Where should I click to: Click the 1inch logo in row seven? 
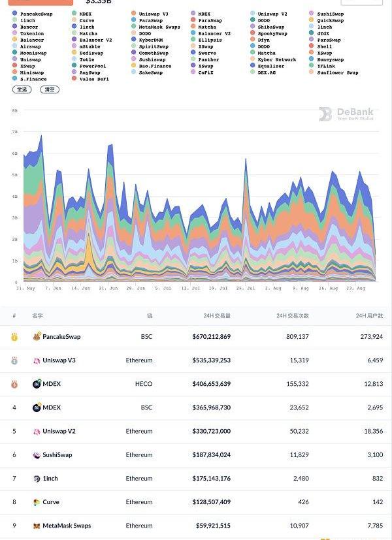tap(37, 479)
